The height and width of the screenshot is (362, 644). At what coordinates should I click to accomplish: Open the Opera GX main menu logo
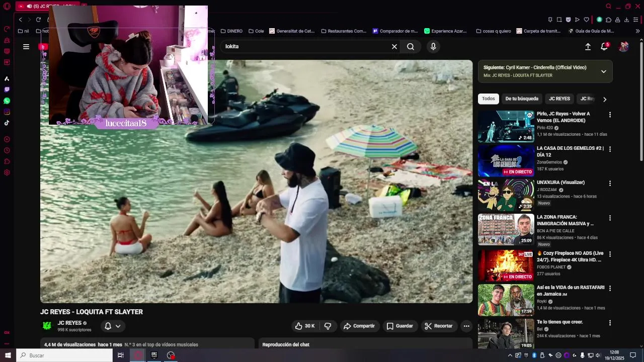(7, 7)
